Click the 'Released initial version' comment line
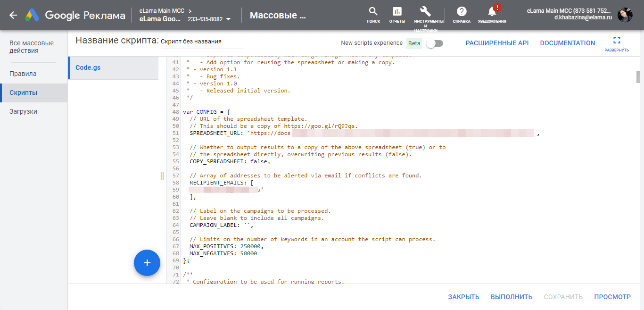The image size is (644, 310). (x=239, y=91)
